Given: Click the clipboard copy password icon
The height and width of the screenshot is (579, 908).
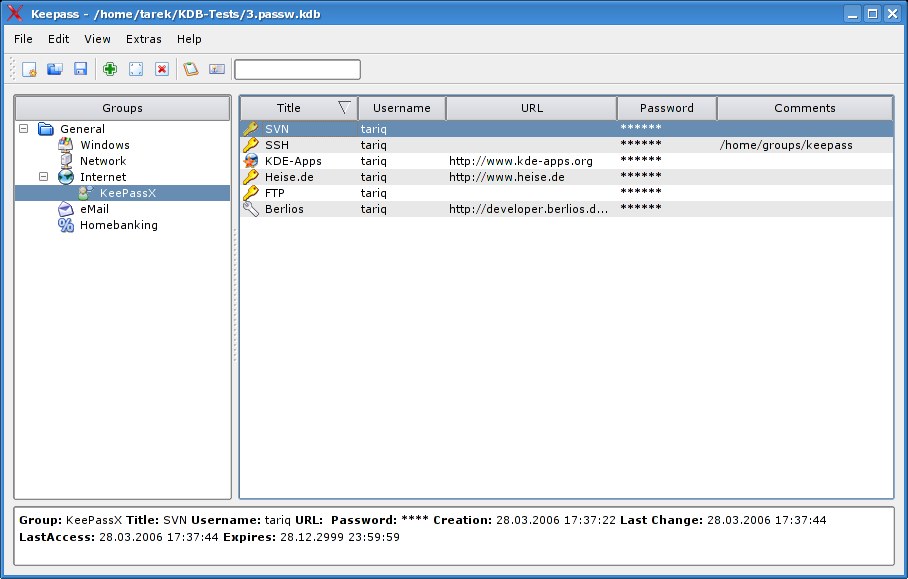Looking at the screenshot, I should coord(191,69).
